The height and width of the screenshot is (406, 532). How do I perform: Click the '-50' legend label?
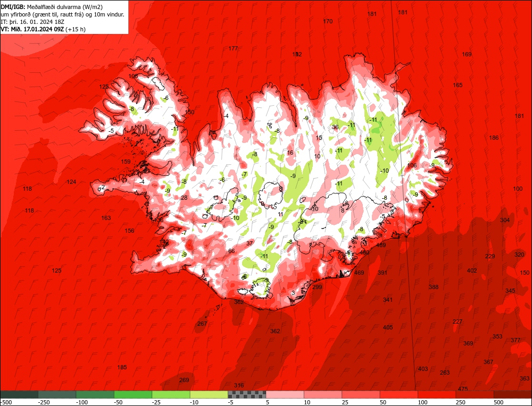coord(119,402)
